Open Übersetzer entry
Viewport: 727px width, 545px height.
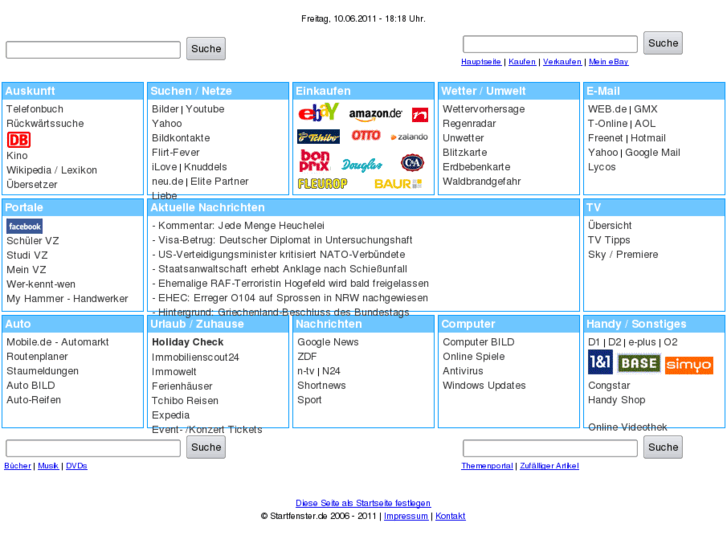32,184
